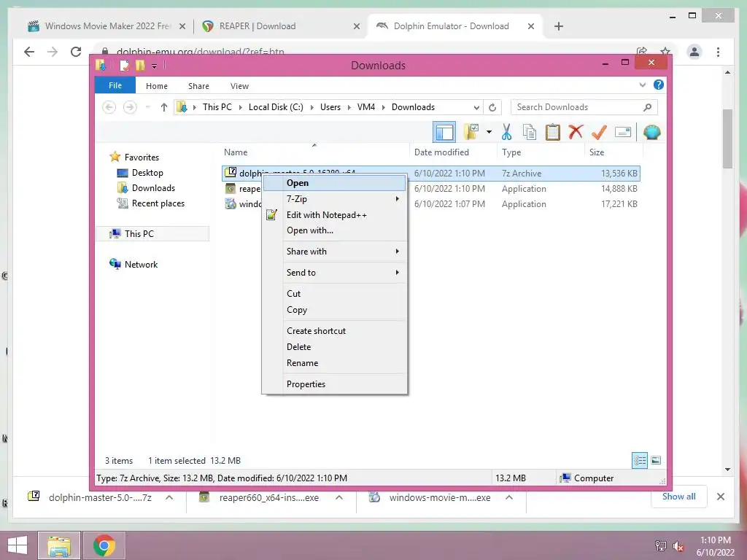Select the reaper application file icon
Viewport: 747px width, 560px height.
(231, 189)
